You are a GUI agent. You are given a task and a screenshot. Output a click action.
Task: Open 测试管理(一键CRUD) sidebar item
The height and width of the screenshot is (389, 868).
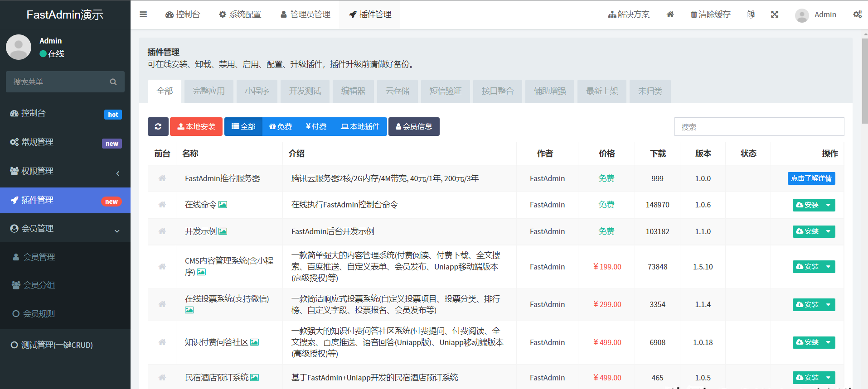click(x=65, y=345)
